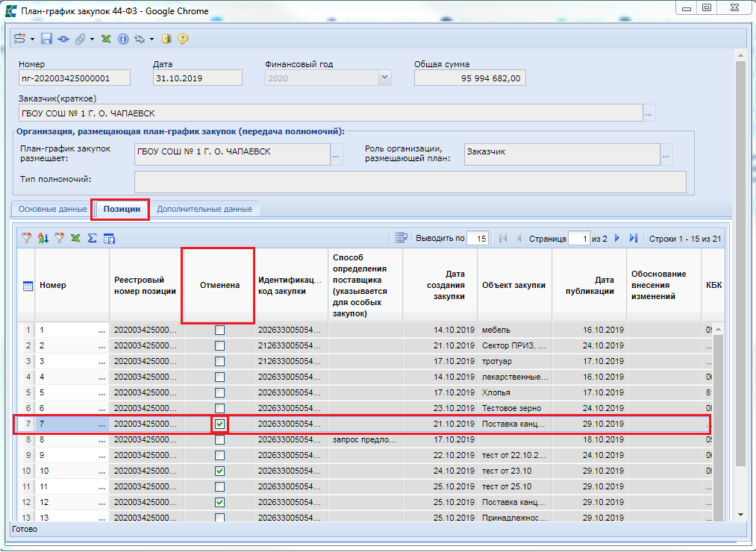Jump to last page in grid pager
756x552 pixels.
click(634, 238)
